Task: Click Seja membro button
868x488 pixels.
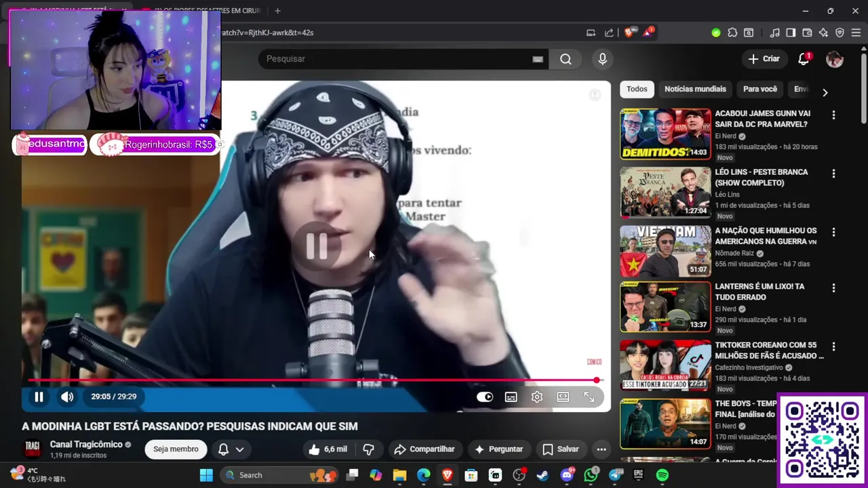Action: pyautogui.click(x=176, y=449)
